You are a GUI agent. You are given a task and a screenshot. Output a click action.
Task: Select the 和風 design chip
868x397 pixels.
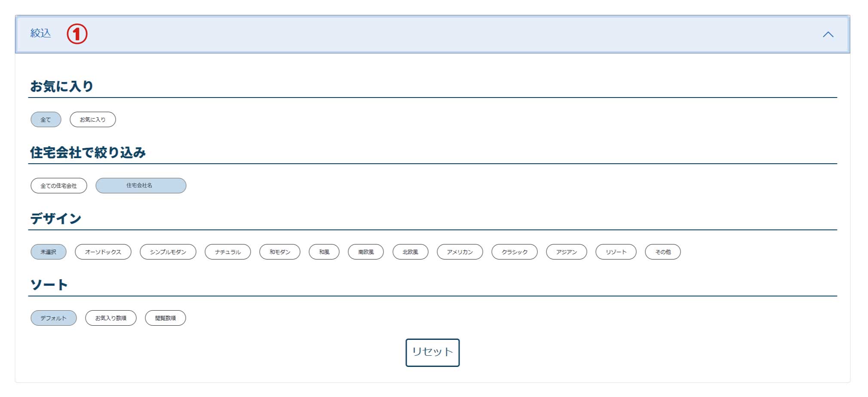[324, 252]
